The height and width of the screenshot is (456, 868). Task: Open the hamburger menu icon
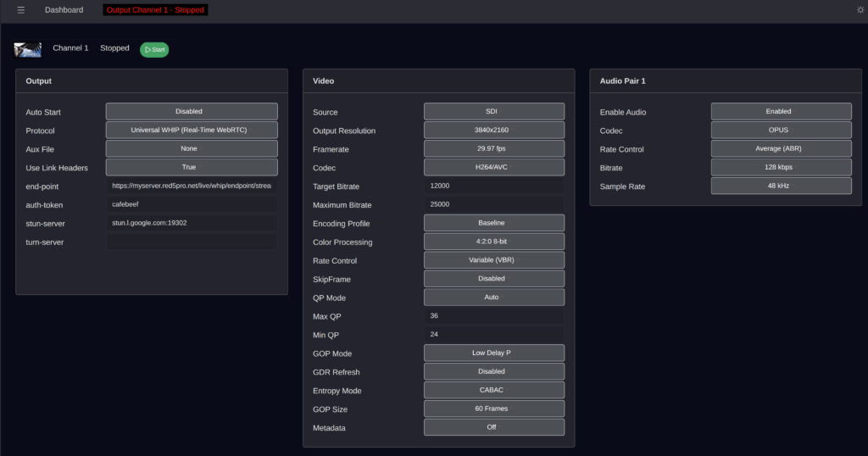[21, 10]
